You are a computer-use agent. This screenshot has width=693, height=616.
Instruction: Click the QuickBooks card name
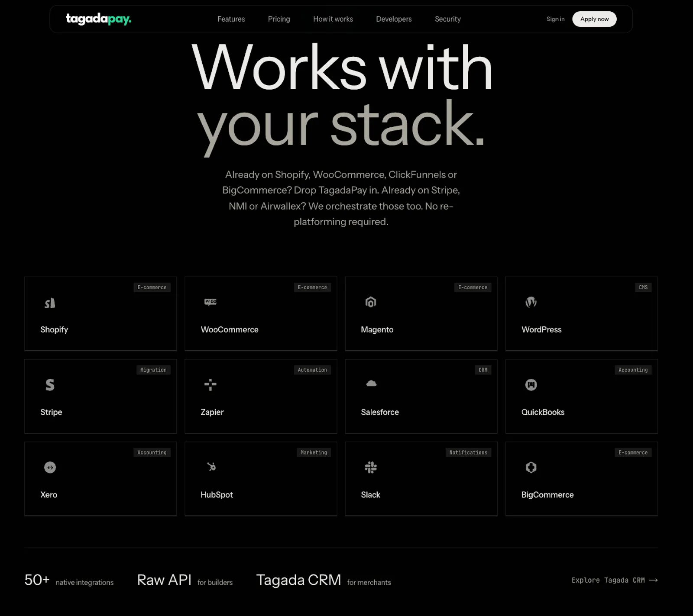click(x=543, y=412)
